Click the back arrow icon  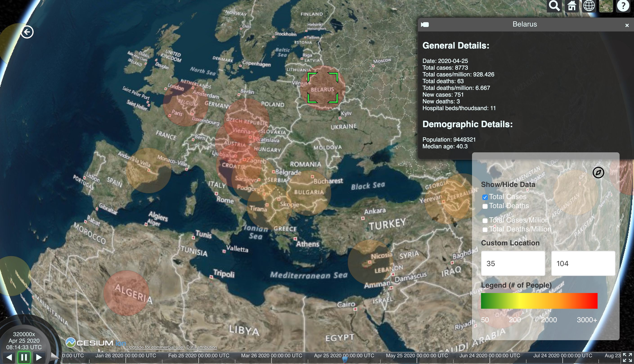pyautogui.click(x=27, y=32)
